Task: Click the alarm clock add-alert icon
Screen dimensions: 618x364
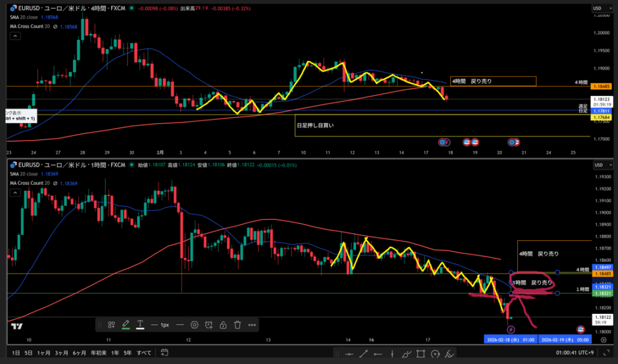Action: (x=208, y=325)
